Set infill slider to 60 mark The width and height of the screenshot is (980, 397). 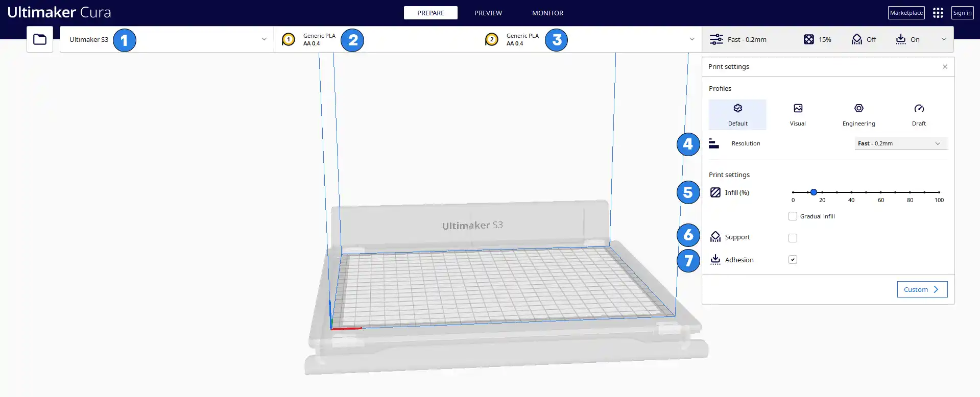point(880,192)
